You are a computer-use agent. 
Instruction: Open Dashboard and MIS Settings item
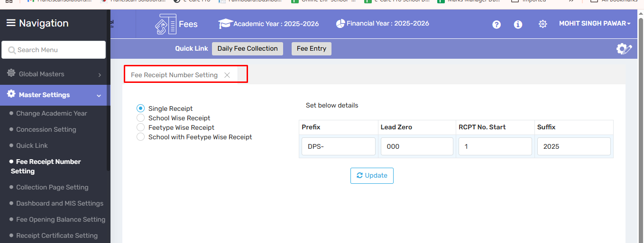[x=60, y=203]
